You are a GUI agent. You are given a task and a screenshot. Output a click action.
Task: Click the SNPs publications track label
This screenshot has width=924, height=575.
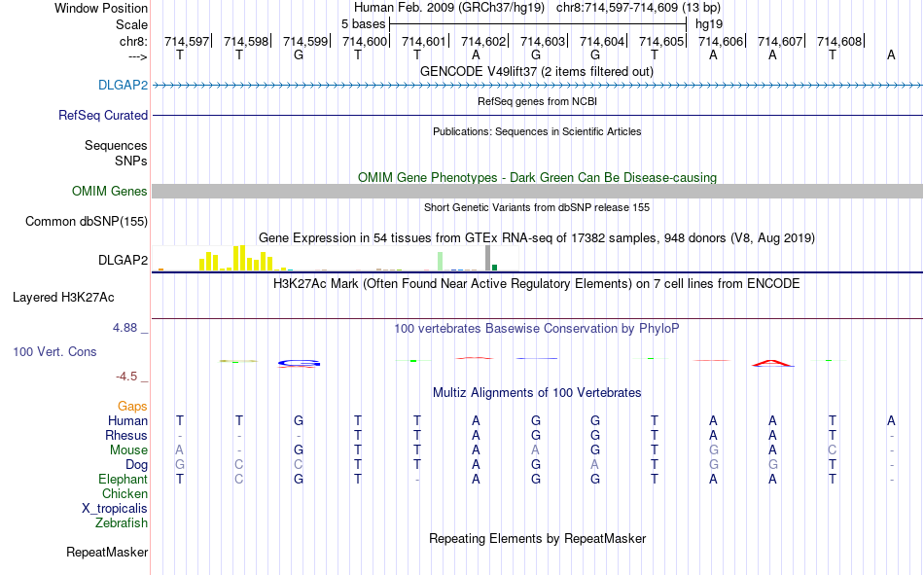coord(131,161)
